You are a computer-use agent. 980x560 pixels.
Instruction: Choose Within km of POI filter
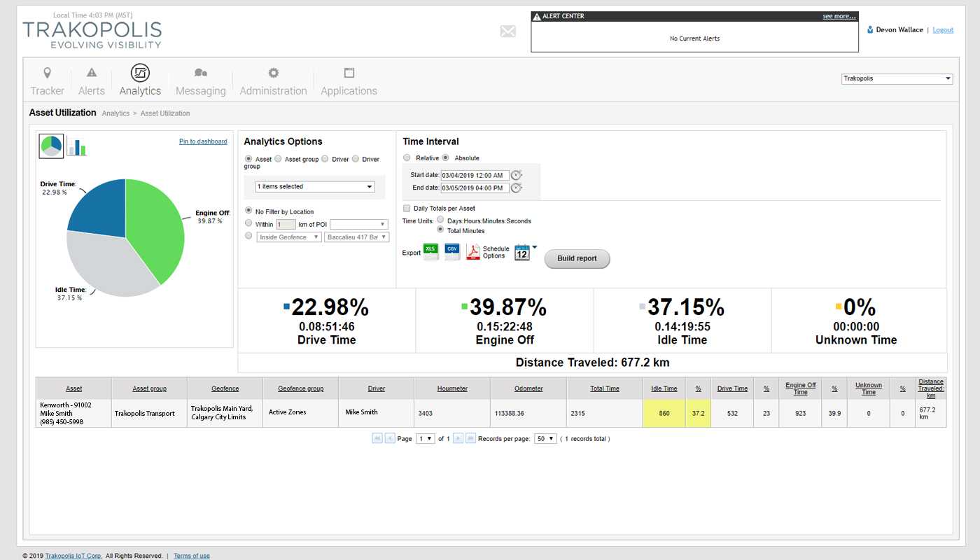point(248,223)
